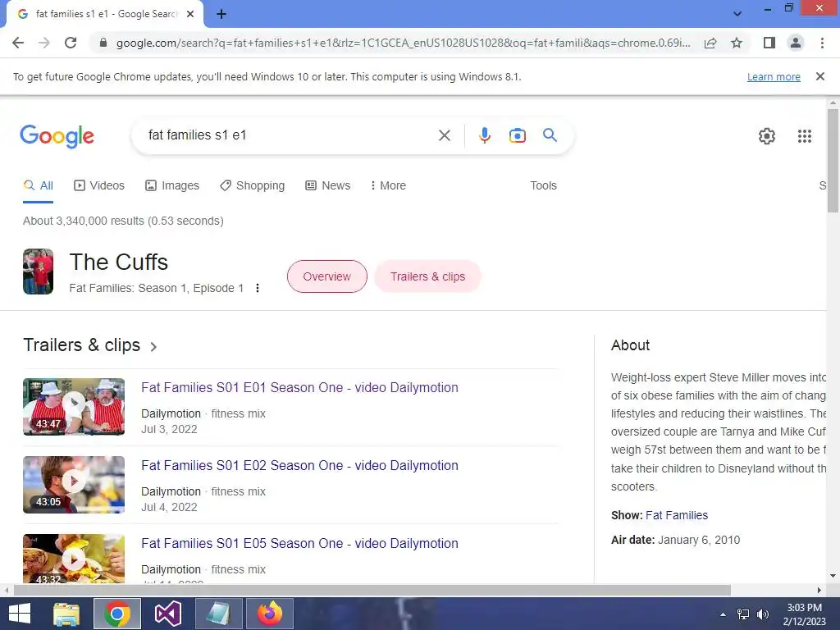View site info via the padlock icon

[x=103, y=43]
